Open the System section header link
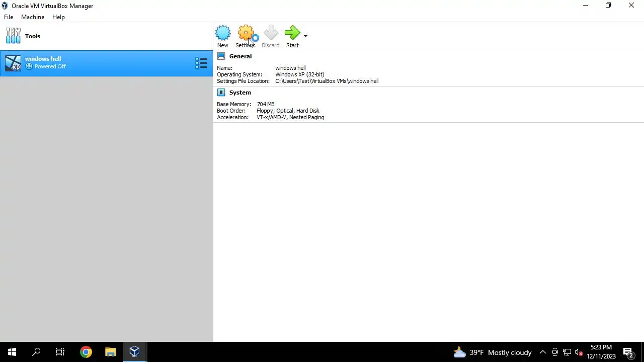 click(x=240, y=93)
